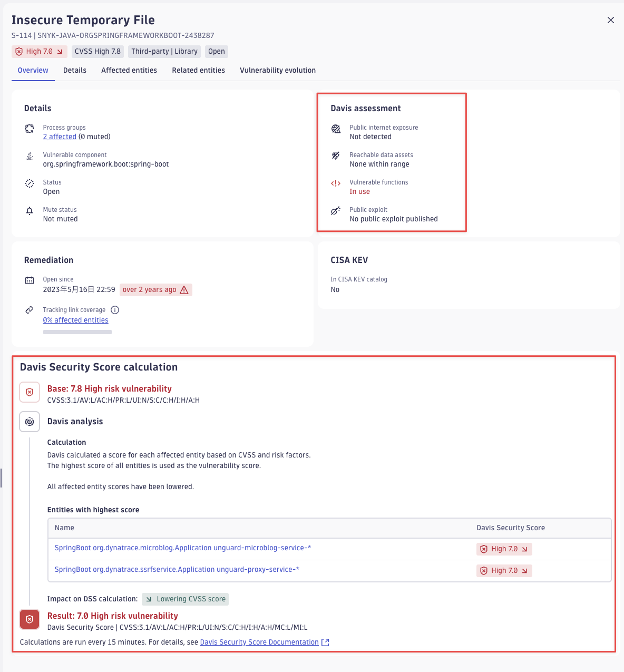Viewport: 624px width, 672px height.
Task: Select the public internet exposure icon
Action: (336, 129)
